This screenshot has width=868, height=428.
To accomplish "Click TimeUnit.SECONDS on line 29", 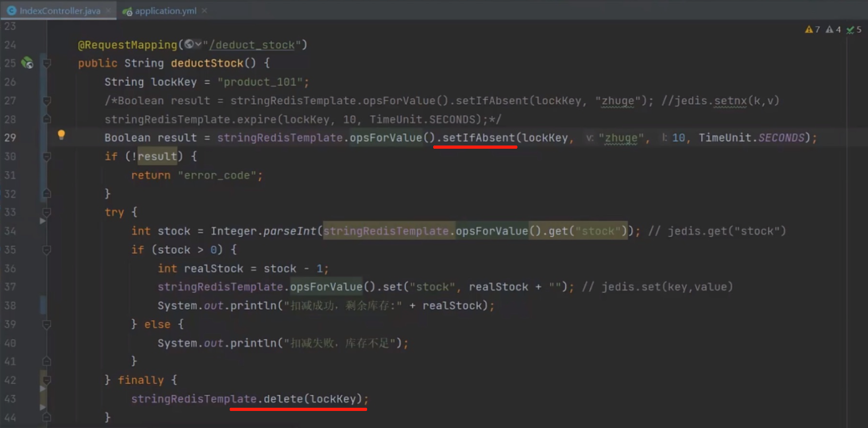I will (x=751, y=138).
